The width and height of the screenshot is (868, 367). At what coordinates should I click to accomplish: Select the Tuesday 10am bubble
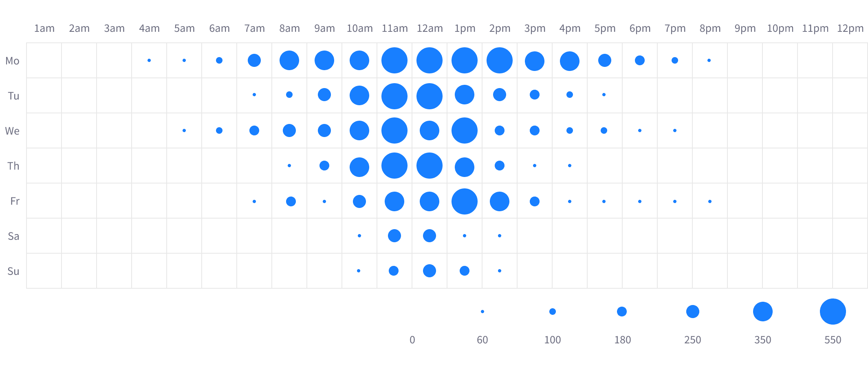tap(359, 95)
